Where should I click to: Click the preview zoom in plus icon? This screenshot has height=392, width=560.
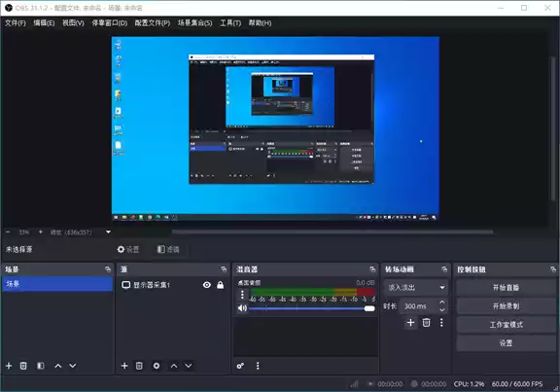pyautogui.click(x=41, y=232)
